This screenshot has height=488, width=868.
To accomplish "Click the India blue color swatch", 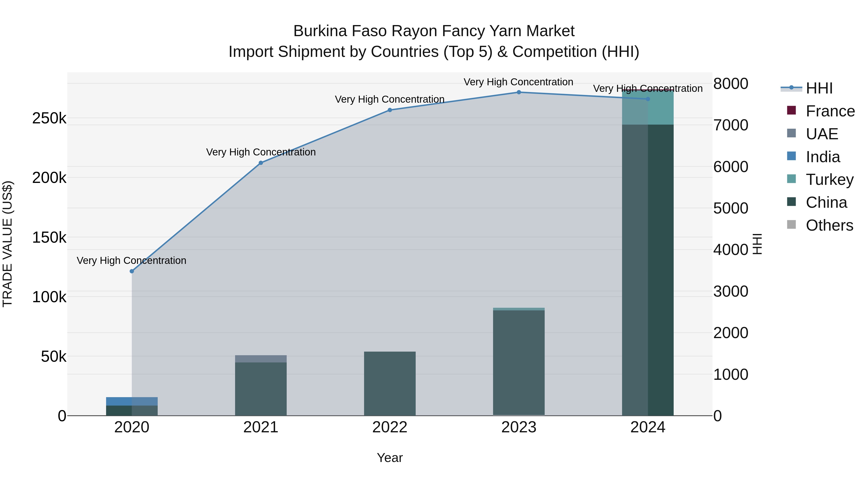I will pyautogui.click(x=792, y=156).
